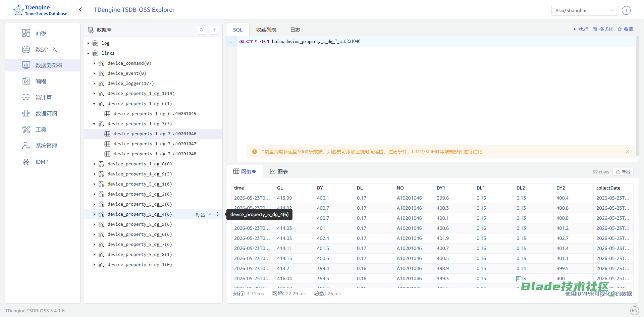Image resolution: width=644 pixels, height=317 pixels.
Task: Switch language with EN button
Action: tap(634, 311)
